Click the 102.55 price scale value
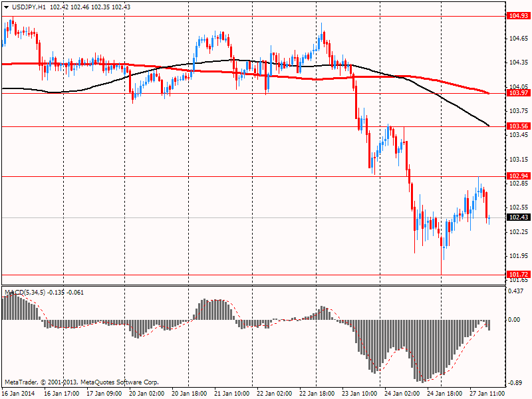Screen dimensions: 532x399 [519, 207]
